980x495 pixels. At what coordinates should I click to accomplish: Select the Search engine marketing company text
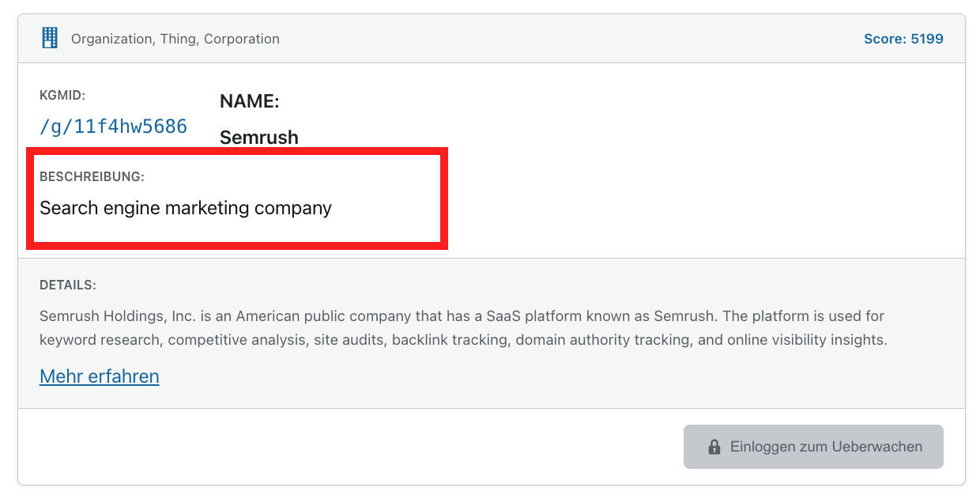coord(186,209)
